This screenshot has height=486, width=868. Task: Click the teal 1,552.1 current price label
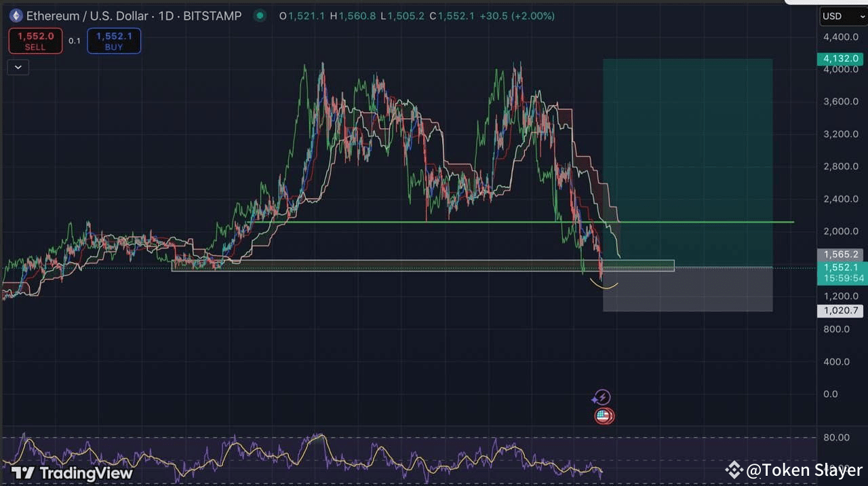coord(840,267)
